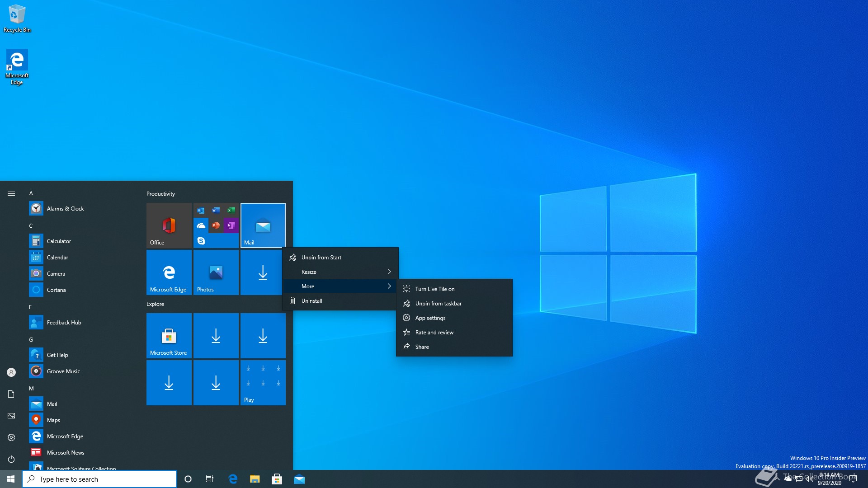
Task: Open Cortana circle on taskbar
Action: (188, 479)
